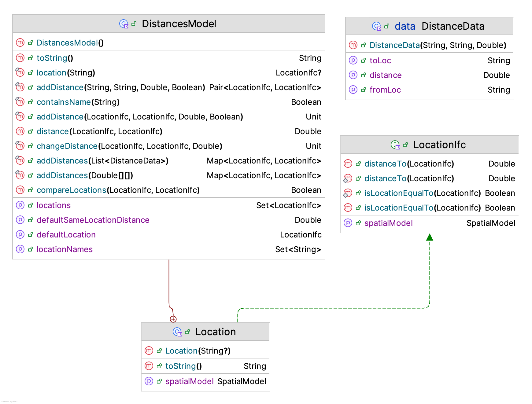Select the LocationIfc interface title
532x404 pixels.
(440, 145)
